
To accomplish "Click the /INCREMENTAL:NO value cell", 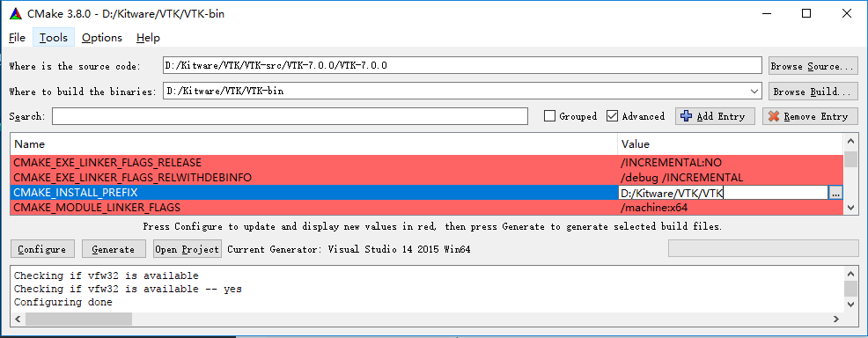I will 730,163.
